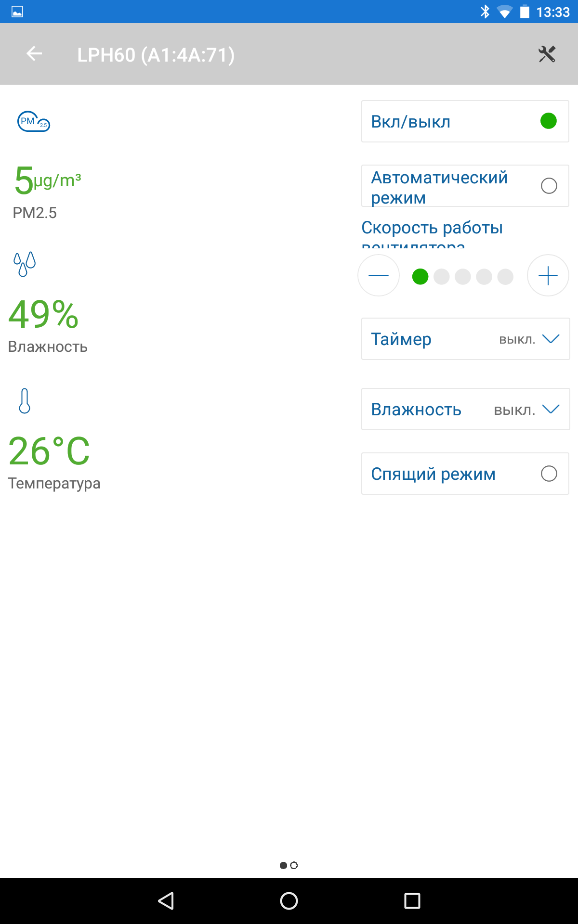The image size is (578, 924).
Task: Switch to second page indicator dot
Action: coord(294,865)
